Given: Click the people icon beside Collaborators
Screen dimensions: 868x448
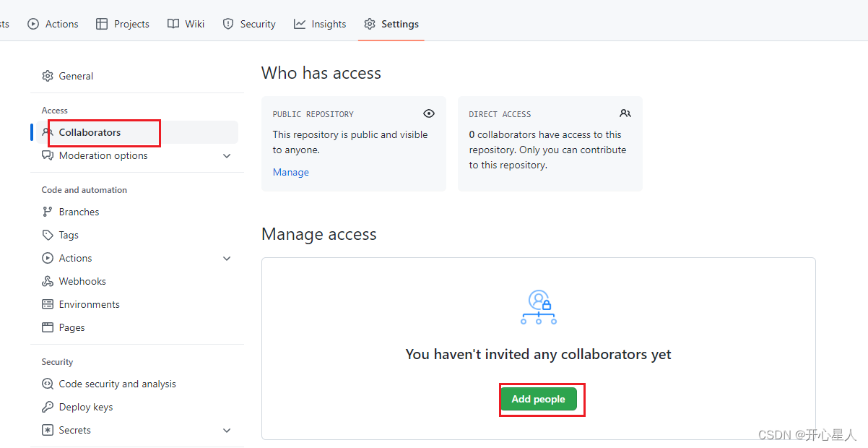Looking at the screenshot, I should (x=48, y=132).
